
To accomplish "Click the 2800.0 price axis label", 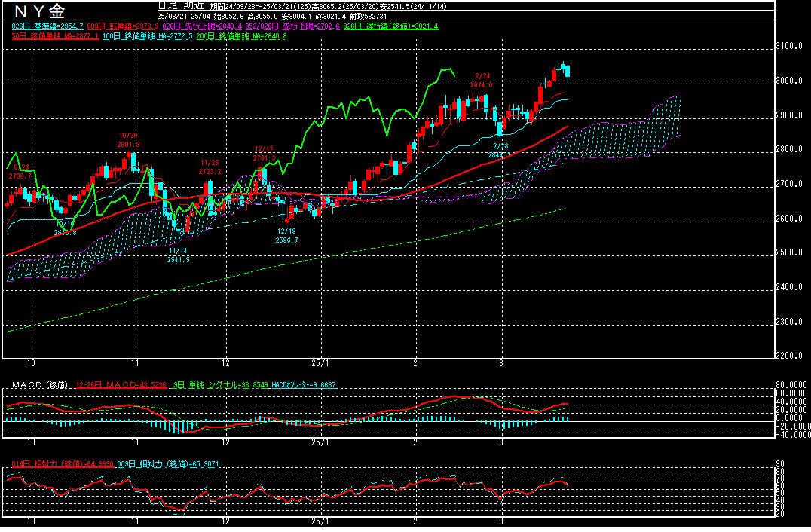I will 788,149.
